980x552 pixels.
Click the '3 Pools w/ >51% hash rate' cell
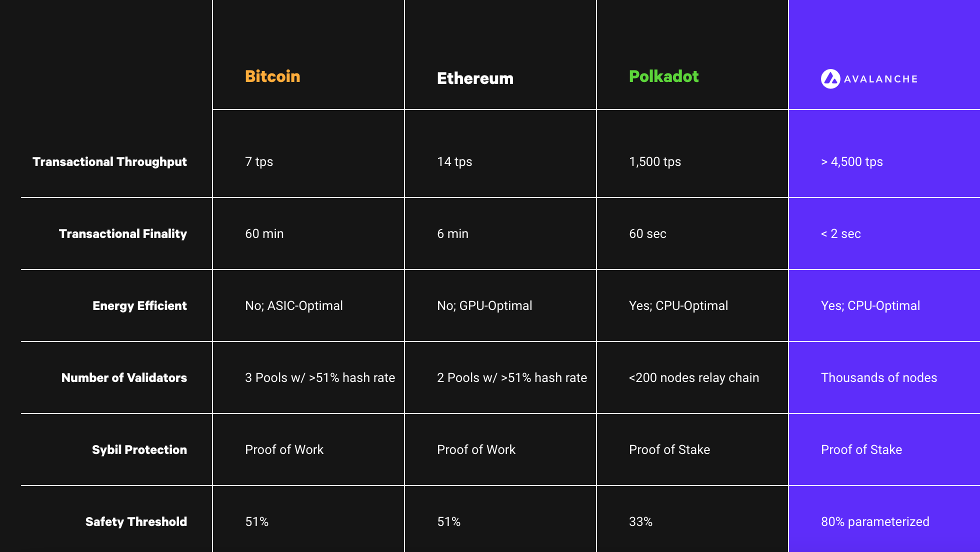pos(320,377)
